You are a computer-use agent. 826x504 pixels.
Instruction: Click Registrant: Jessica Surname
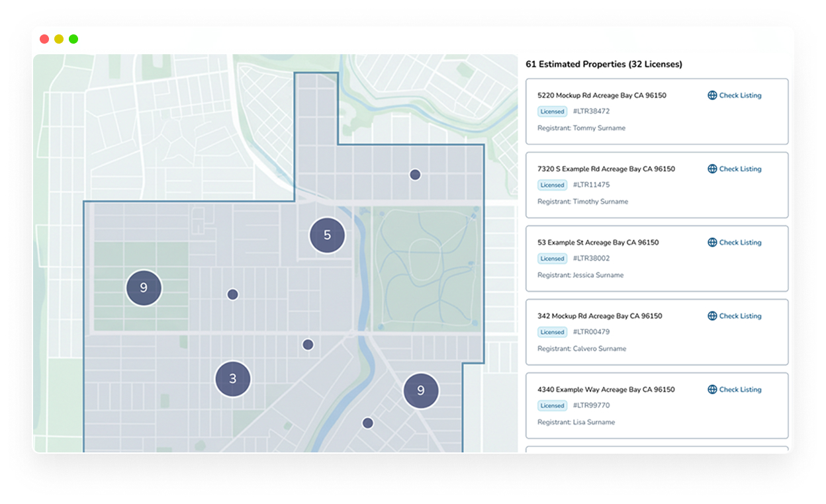click(x=580, y=274)
